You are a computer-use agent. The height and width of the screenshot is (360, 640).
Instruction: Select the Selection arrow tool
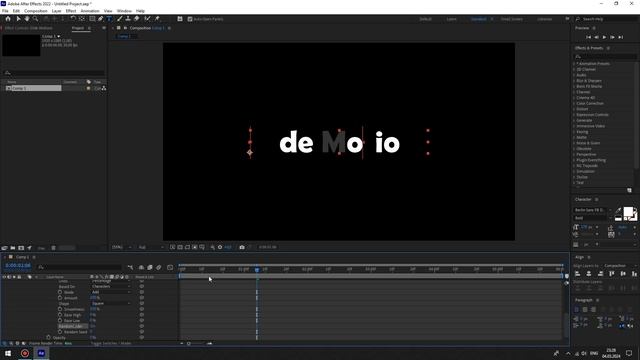[18, 19]
